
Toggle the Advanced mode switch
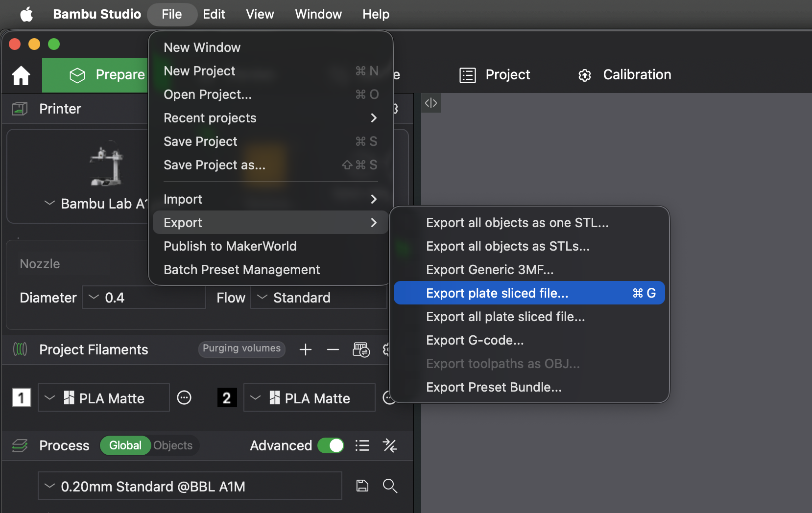pyautogui.click(x=331, y=445)
